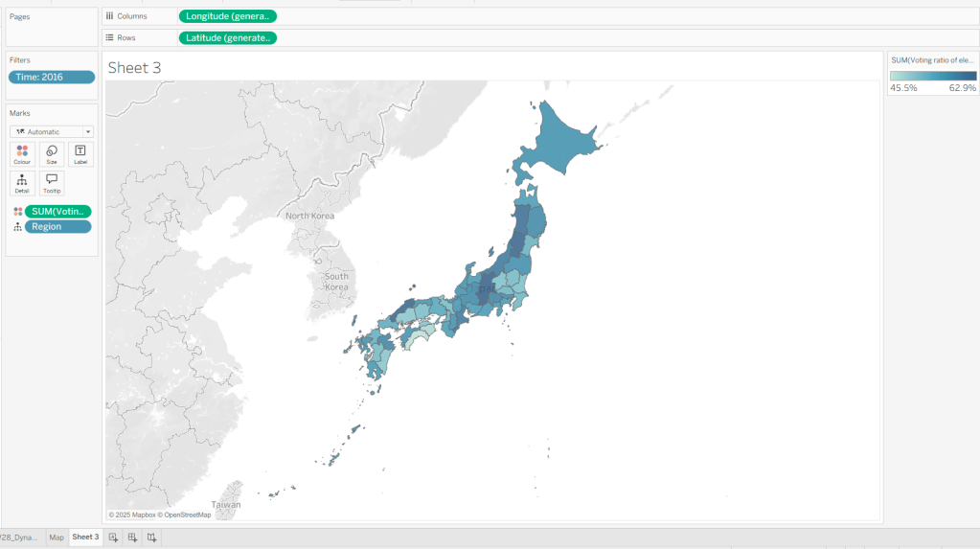Click colour icon beside SUM(Votin.. pill
The width and height of the screenshot is (980, 549).
coord(18,212)
